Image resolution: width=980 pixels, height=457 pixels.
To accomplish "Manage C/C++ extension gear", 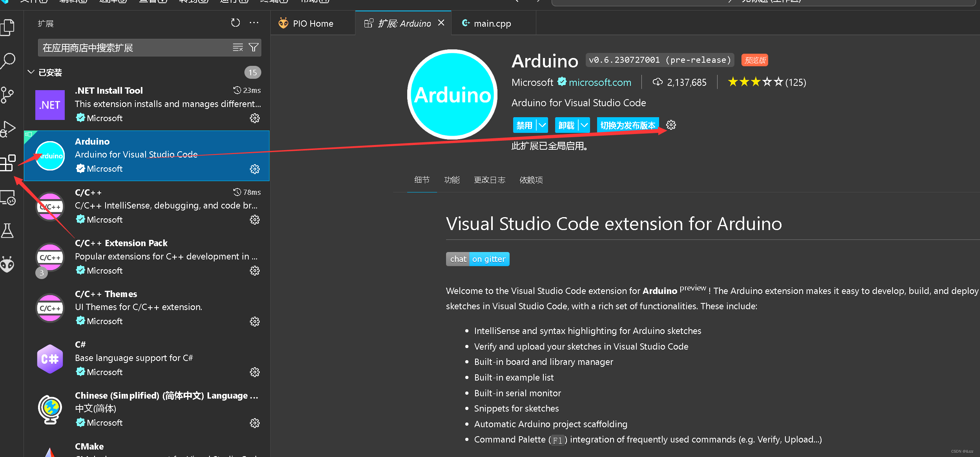I will pos(255,219).
